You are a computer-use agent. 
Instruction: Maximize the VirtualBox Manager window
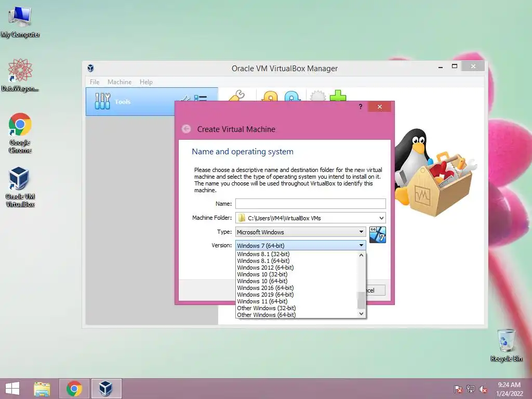pos(455,66)
